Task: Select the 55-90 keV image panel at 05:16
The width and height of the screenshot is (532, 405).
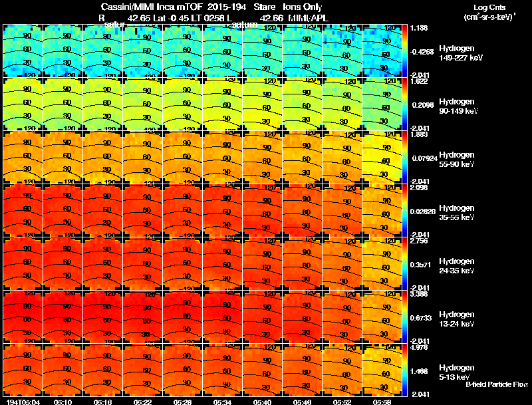Action: [x=103, y=158]
